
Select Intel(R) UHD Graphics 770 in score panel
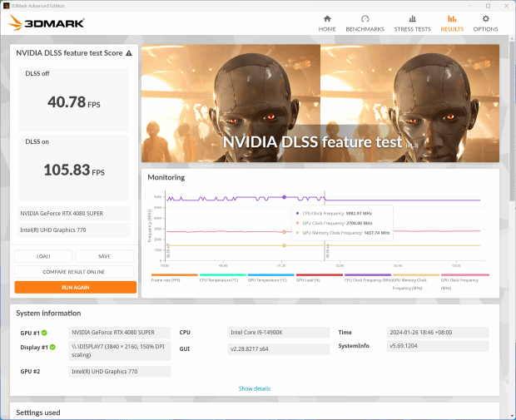(74, 230)
